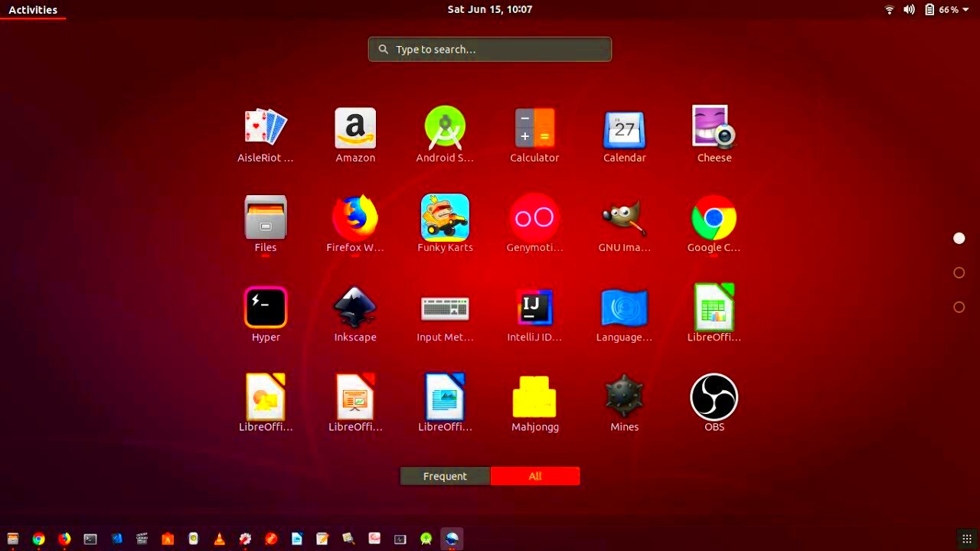Select the first page indicator dot
The width and height of the screenshot is (980, 551).
pos(959,239)
